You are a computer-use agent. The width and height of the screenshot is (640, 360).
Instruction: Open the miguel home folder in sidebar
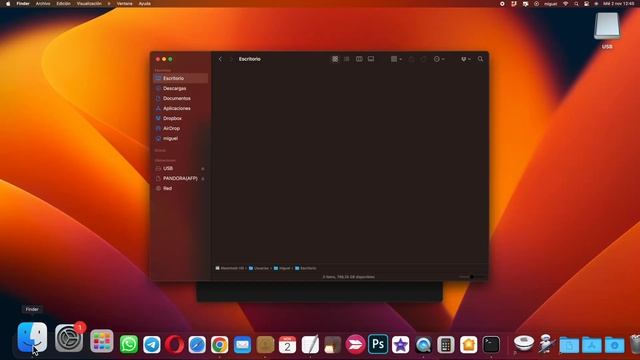tap(180, 138)
